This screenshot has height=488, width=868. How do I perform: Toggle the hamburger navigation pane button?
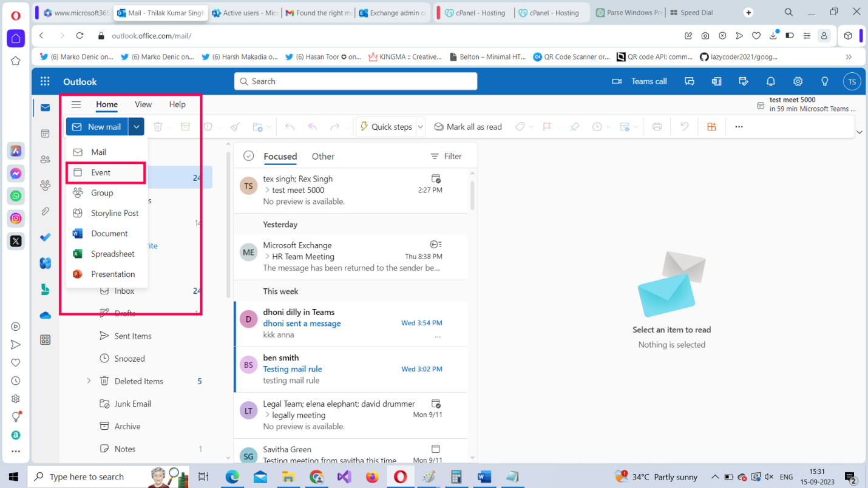tap(76, 104)
